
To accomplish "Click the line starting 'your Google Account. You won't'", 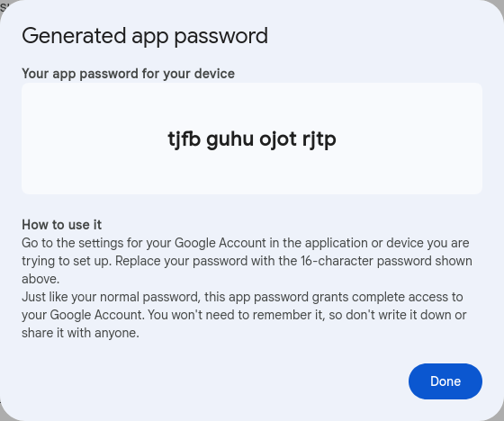I will pyautogui.click(x=244, y=315).
